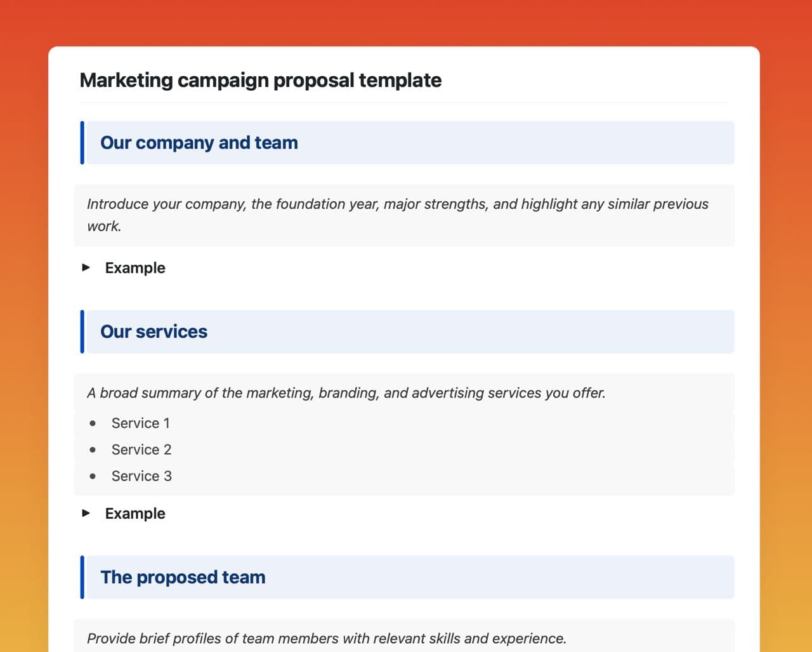Image resolution: width=812 pixels, height=652 pixels.
Task: Click the "Marketing campaign proposal template" title
Action: point(260,81)
